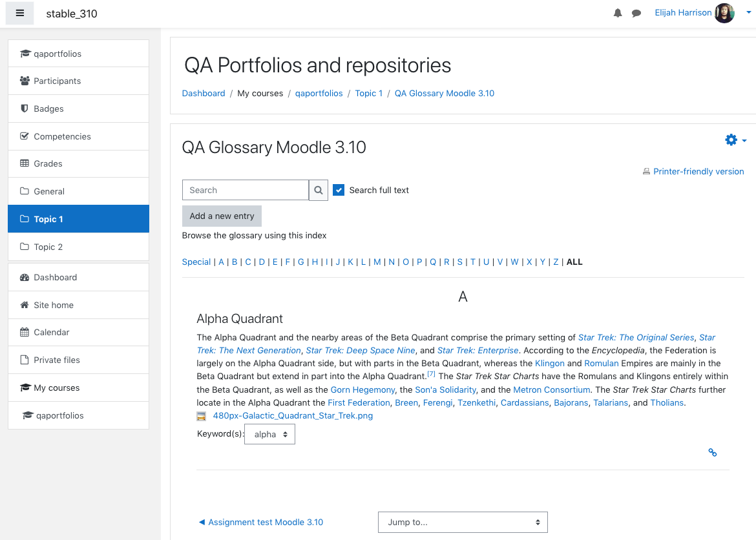
Task: Open the Son'a Solidarity link
Action: (445, 389)
